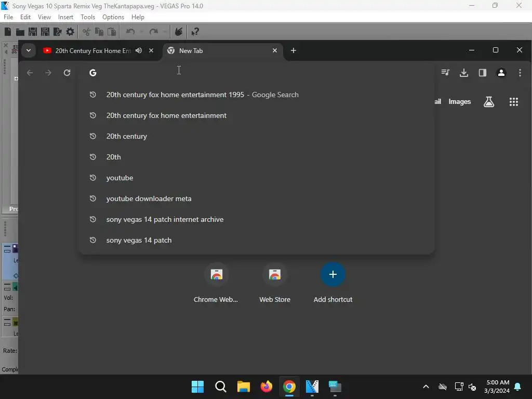
Task: Close the 20th Century Fox tab
Action: (151, 50)
